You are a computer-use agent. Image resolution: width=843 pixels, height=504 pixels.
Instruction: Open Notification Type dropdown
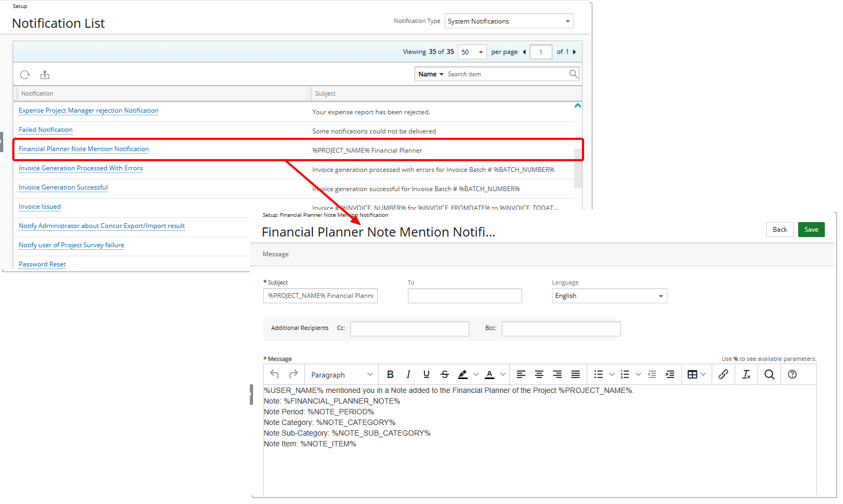tap(509, 21)
